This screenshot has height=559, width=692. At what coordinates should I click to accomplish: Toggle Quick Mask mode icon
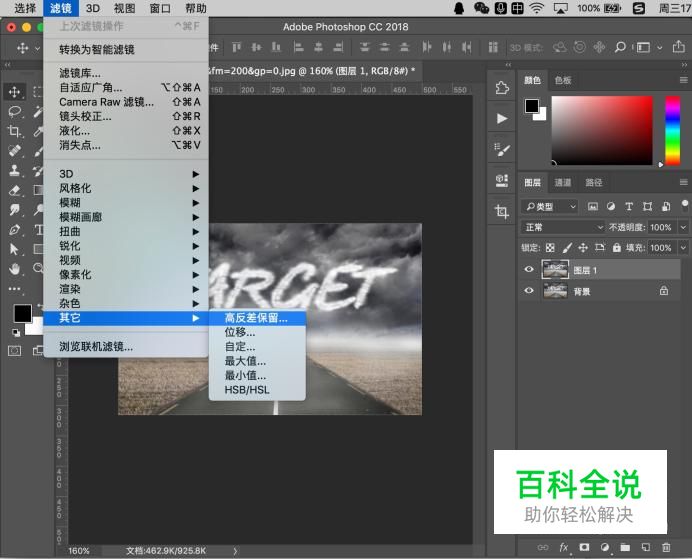click(15, 351)
